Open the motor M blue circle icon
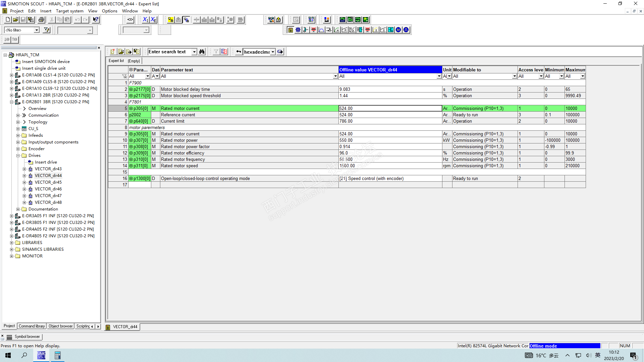644x362 pixels. [398, 30]
